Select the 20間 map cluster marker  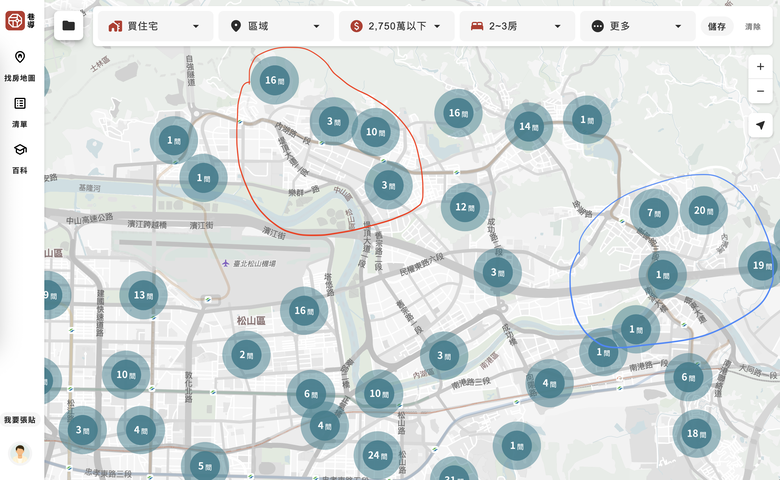click(x=703, y=210)
